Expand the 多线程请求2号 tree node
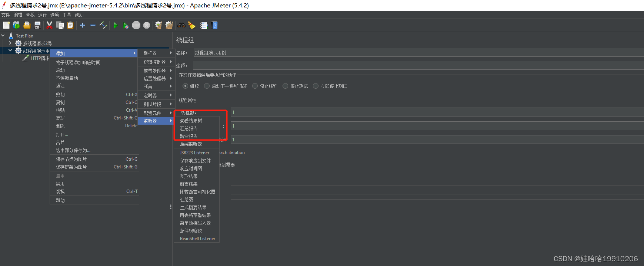 (10, 43)
